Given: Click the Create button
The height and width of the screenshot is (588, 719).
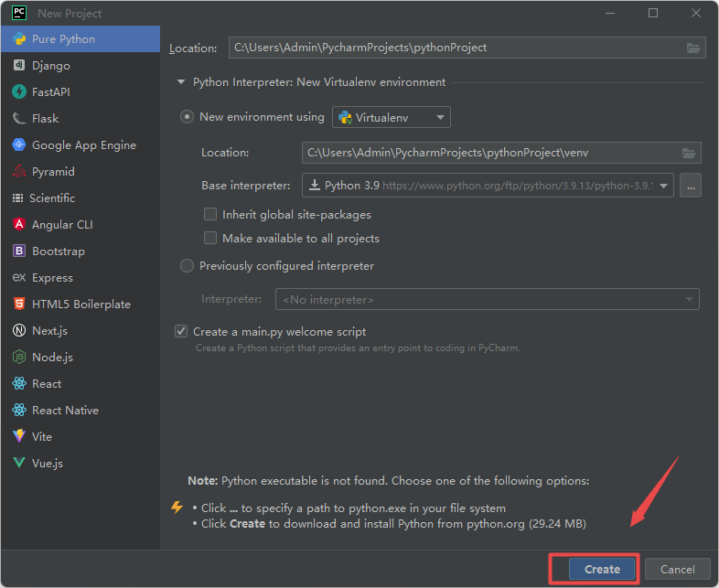Looking at the screenshot, I should pos(602,569).
